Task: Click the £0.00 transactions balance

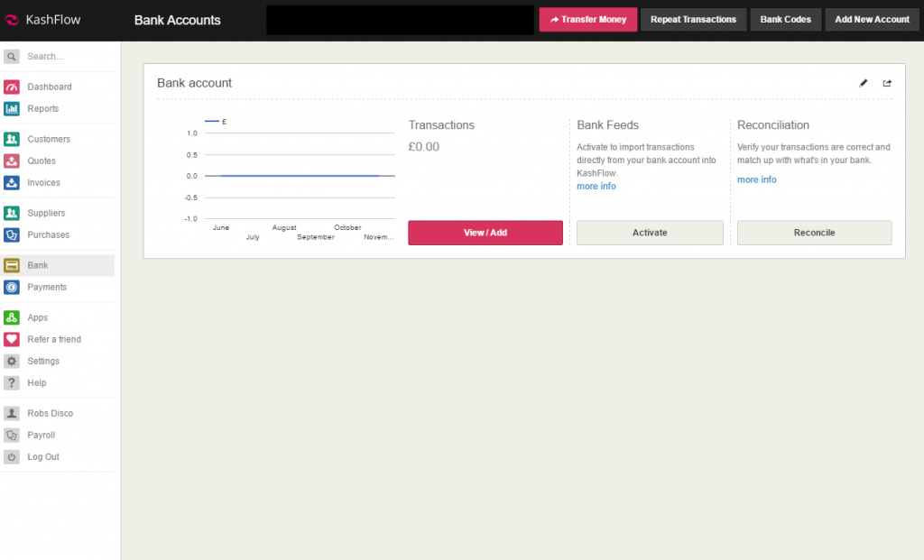Action: pos(424,147)
